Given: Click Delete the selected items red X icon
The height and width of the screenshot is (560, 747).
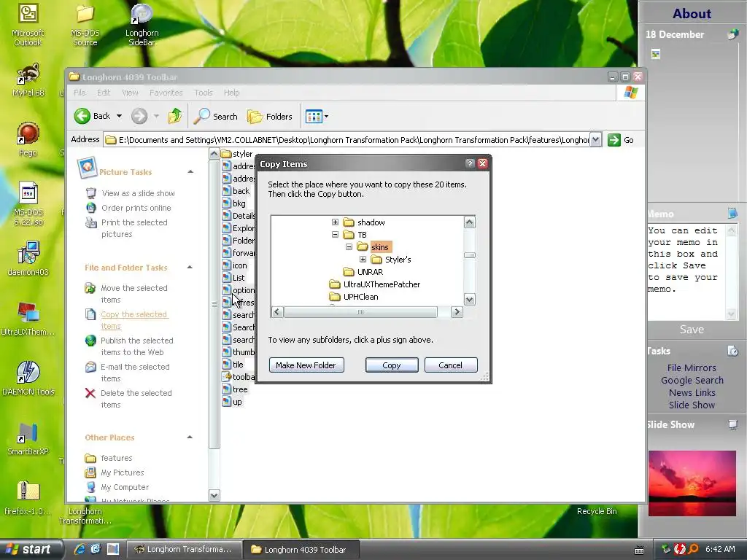Looking at the screenshot, I should pyautogui.click(x=90, y=393).
